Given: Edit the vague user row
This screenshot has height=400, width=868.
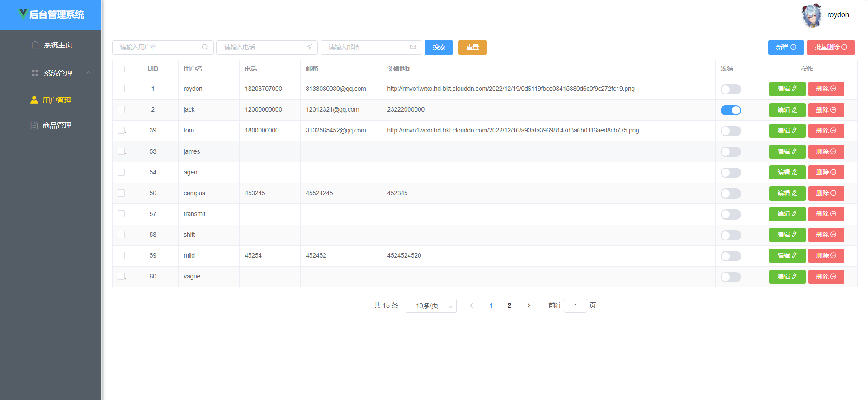Looking at the screenshot, I should [787, 277].
